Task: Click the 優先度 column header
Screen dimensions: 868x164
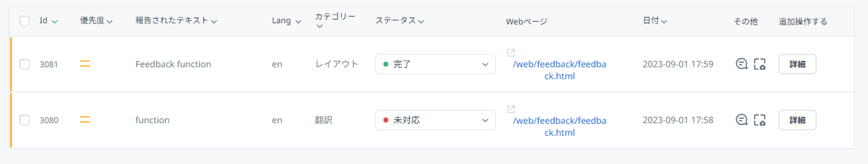Action: pos(96,21)
